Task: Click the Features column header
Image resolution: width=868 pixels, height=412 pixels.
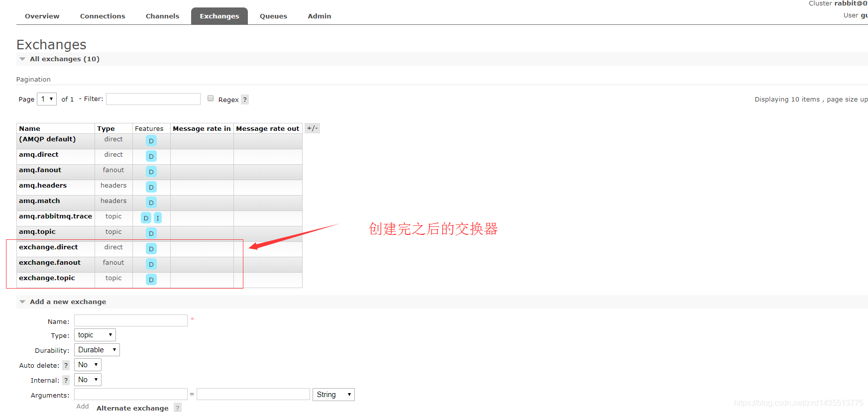Action: 149,128
